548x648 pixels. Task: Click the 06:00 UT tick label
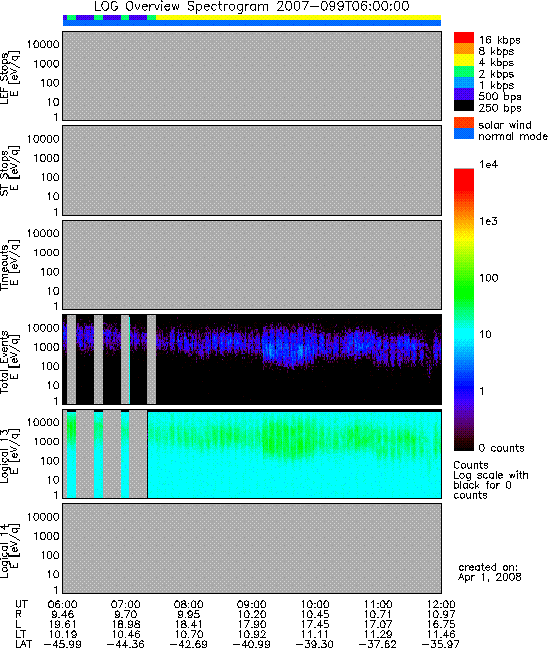(x=62, y=604)
